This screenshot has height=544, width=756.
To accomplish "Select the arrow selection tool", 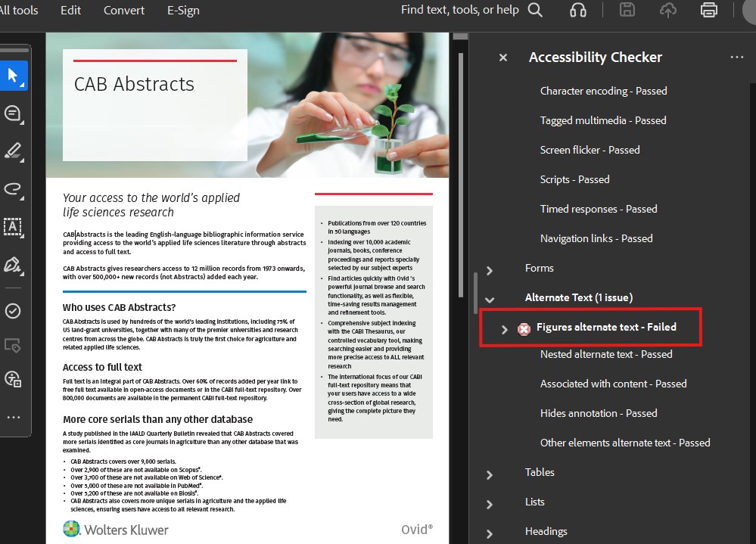I will click(x=13, y=76).
